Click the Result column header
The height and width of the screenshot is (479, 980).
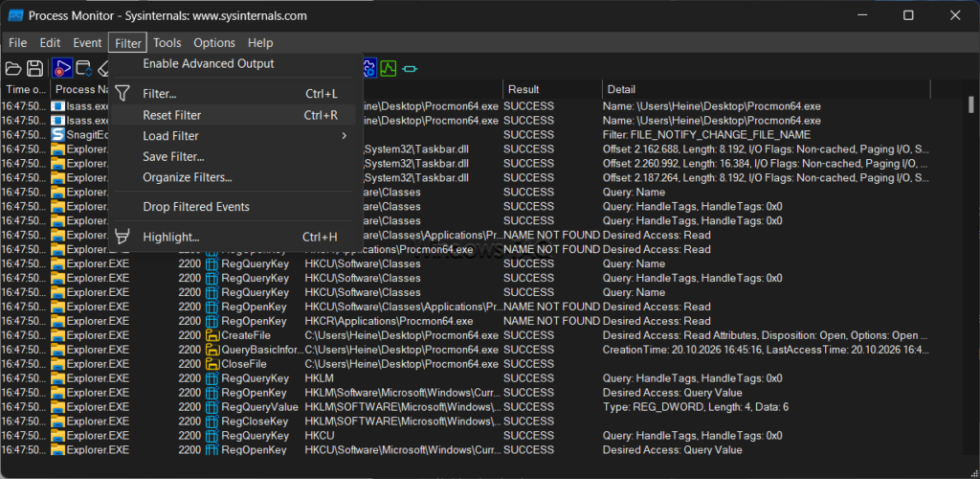[x=552, y=89]
